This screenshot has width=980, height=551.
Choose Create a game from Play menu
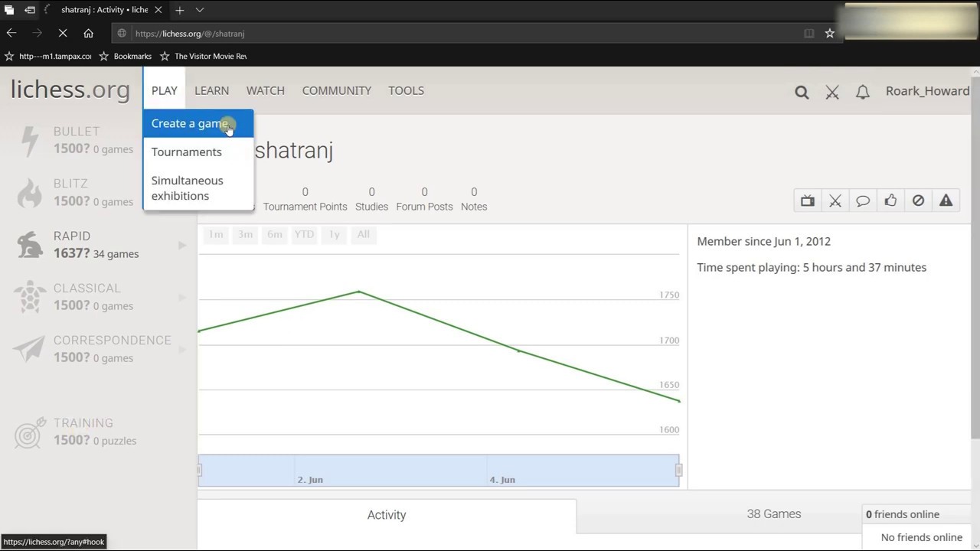click(198, 123)
